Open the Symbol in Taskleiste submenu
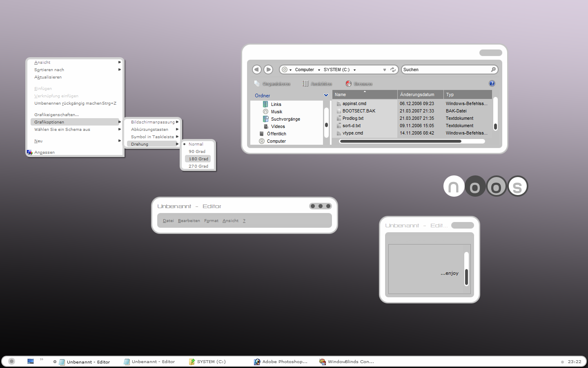This screenshot has height=368, width=588. [x=154, y=137]
